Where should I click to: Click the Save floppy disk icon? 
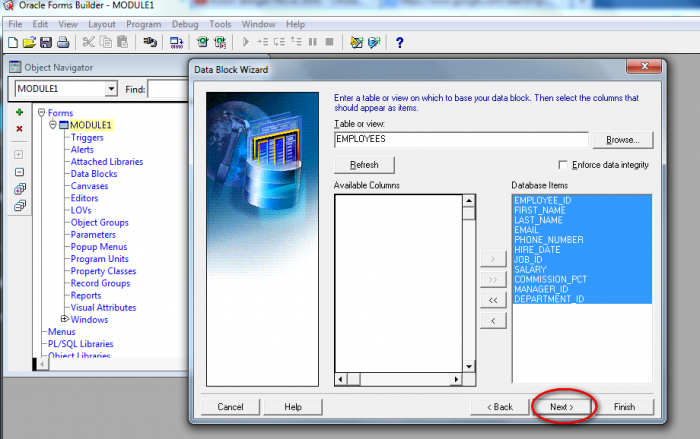pos(46,42)
